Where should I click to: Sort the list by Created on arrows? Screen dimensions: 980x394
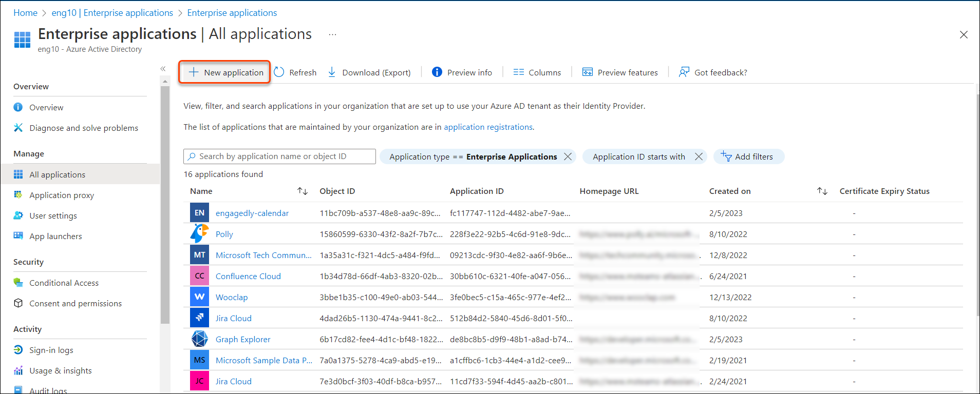tap(822, 191)
